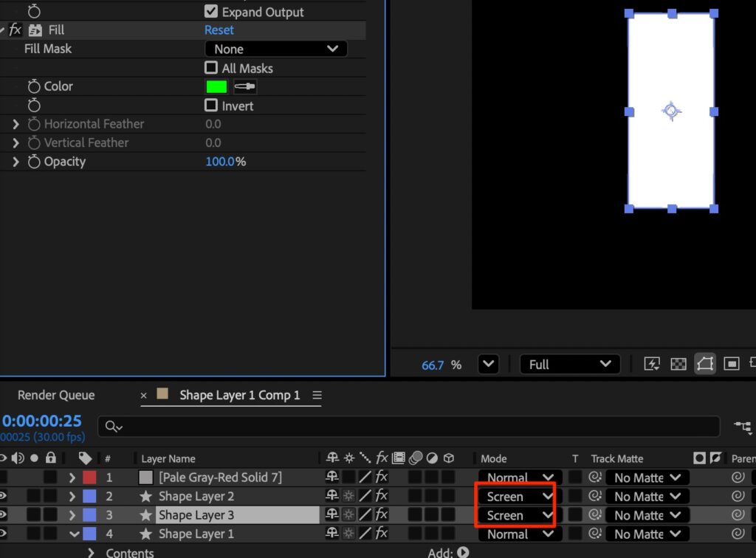This screenshot has width=756, height=558.
Task: Toggle the transparency grid icon
Action: point(678,364)
